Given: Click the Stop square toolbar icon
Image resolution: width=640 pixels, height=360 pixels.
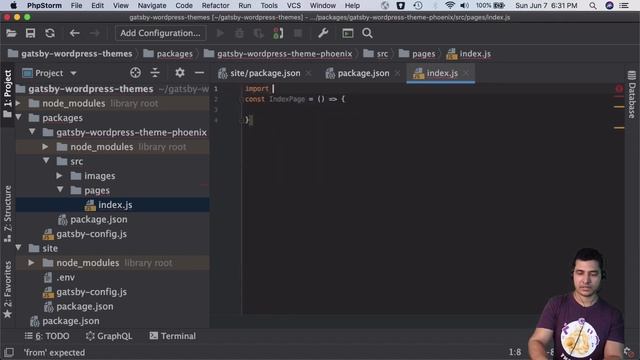Looking at the screenshot, I should pyautogui.click(x=298, y=33).
